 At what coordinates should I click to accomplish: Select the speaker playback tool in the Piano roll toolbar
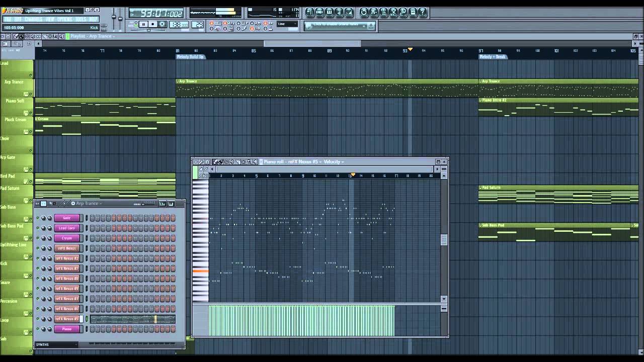pyautogui.click(x=255, y=162)
